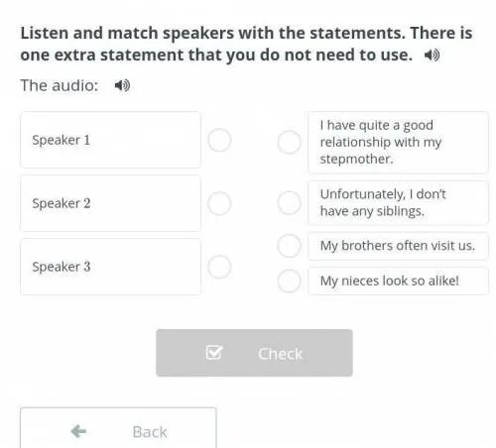Select the circle beside 'I don't have any siblings'
The height and width of the screenshot is (448, 496).
coord(289,203)
